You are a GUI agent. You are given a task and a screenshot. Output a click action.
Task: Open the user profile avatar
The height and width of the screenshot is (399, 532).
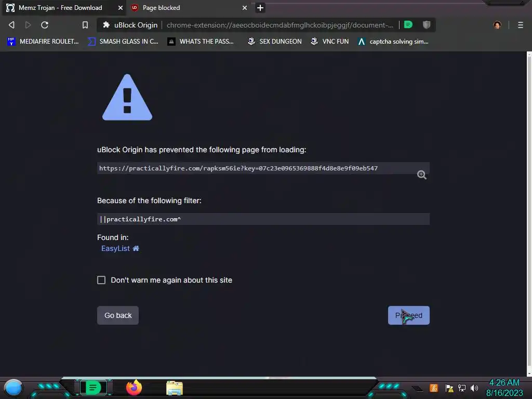click(x=497, y=25)
